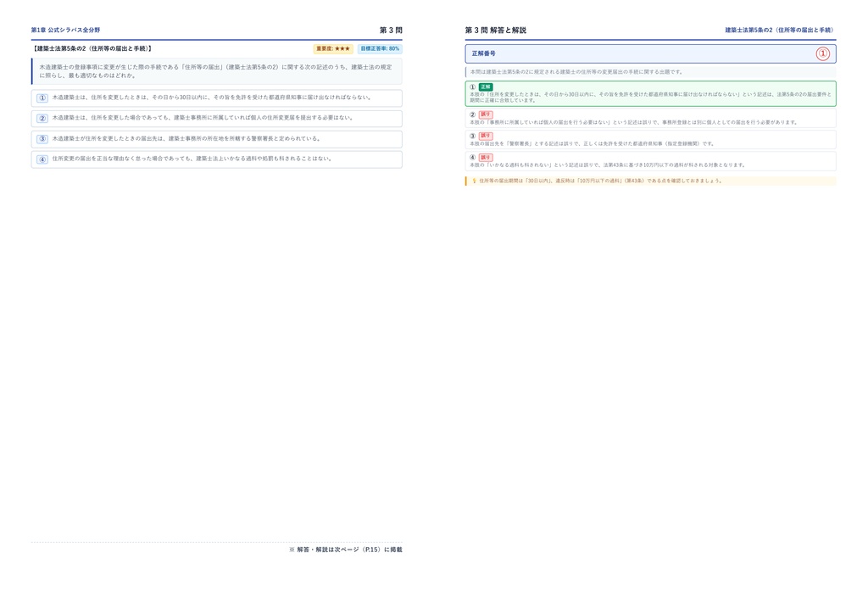Click the 第 3 問 heading on the question page
The height and width of the screenshot is (614, 868).
[391, 30]
